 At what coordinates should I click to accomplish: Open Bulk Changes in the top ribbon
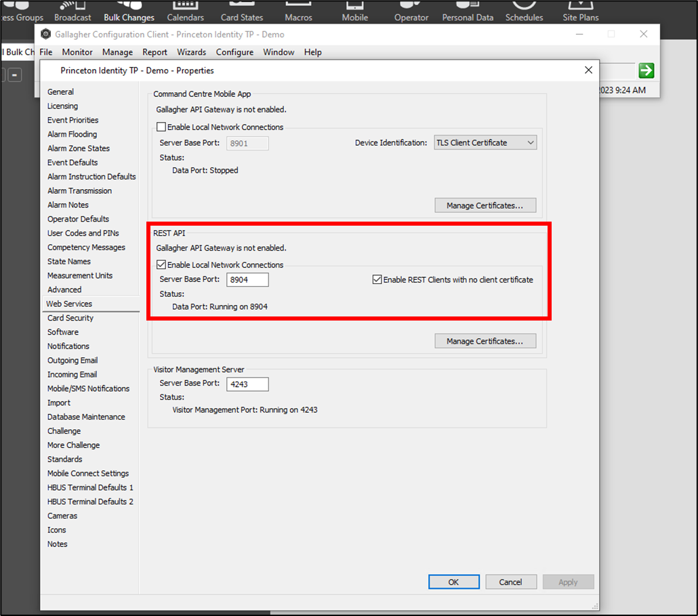(x=129, y=12)
